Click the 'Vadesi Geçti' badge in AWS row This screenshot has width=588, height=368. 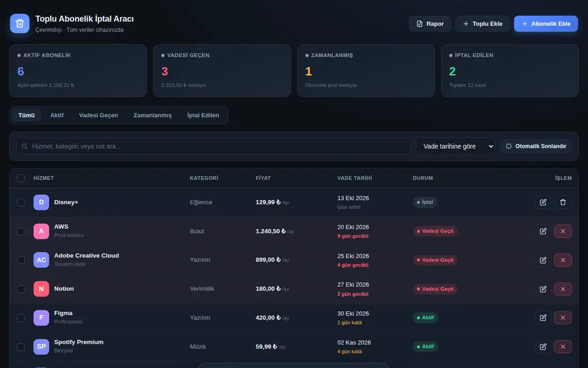coord(435,231)
